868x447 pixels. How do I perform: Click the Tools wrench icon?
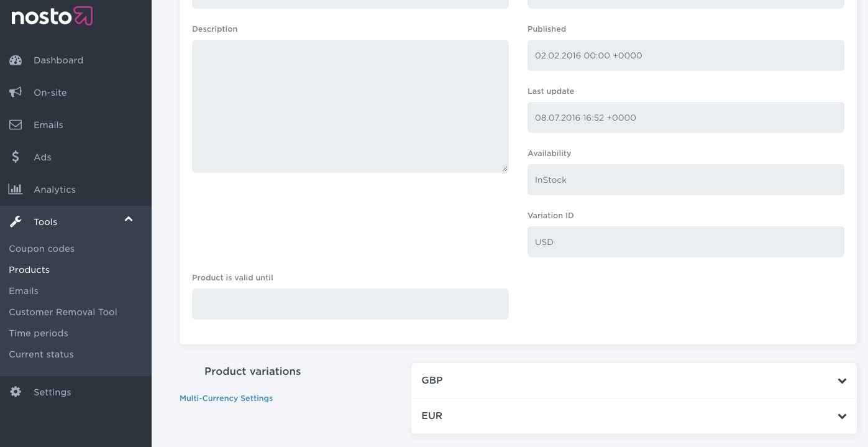[x=16, y=222]
